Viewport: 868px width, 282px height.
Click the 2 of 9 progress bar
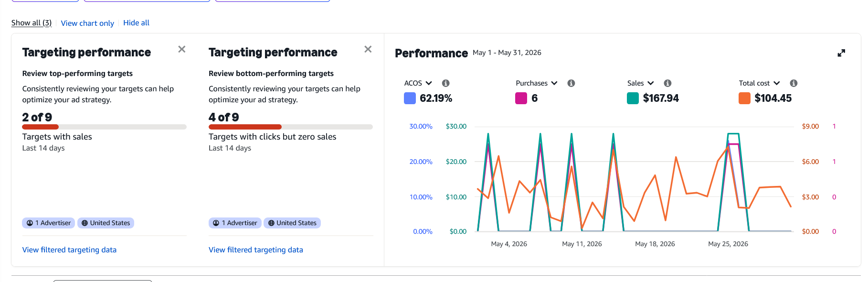coord(104,127)
